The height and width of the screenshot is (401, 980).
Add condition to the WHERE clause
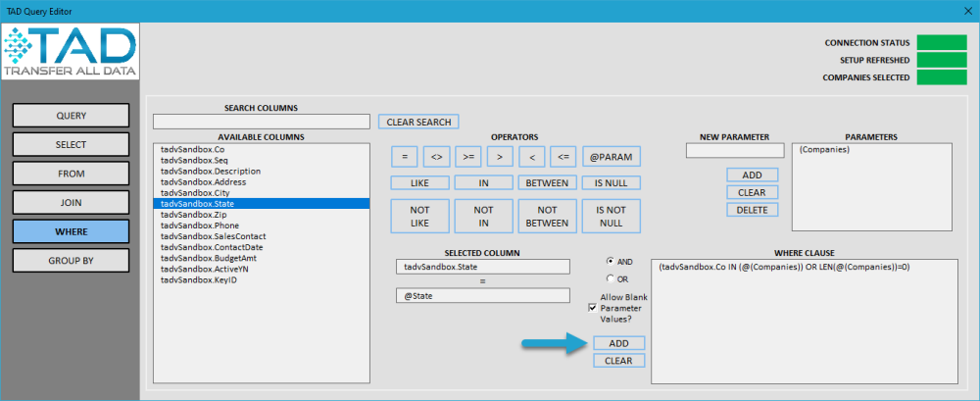(x=618, y=343)
